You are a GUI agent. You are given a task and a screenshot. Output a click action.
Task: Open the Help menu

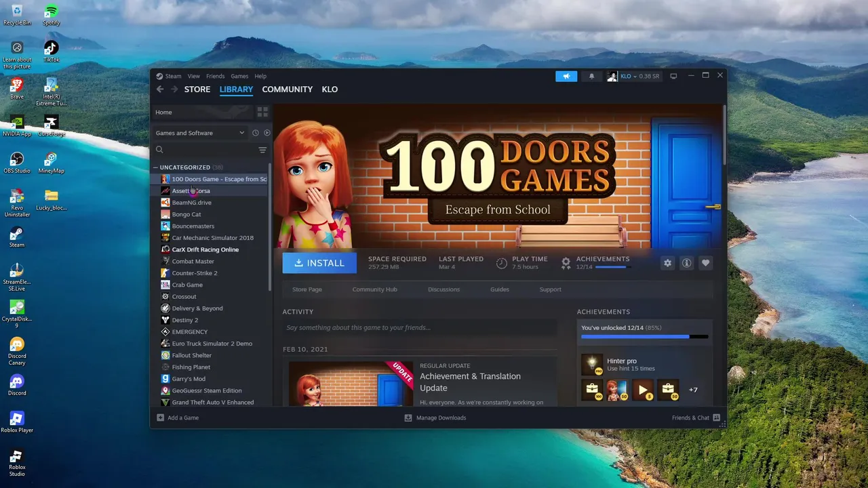coord(260,76)
